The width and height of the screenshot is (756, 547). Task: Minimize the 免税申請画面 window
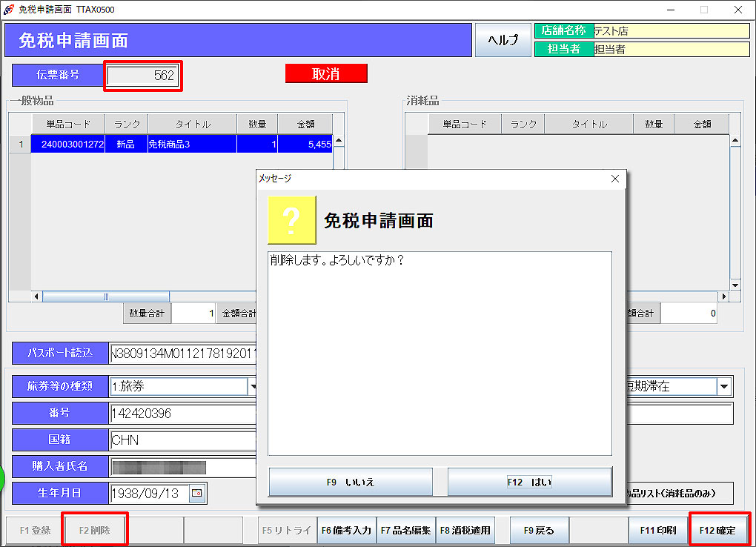pyautogui.click(x=671, y=10)
